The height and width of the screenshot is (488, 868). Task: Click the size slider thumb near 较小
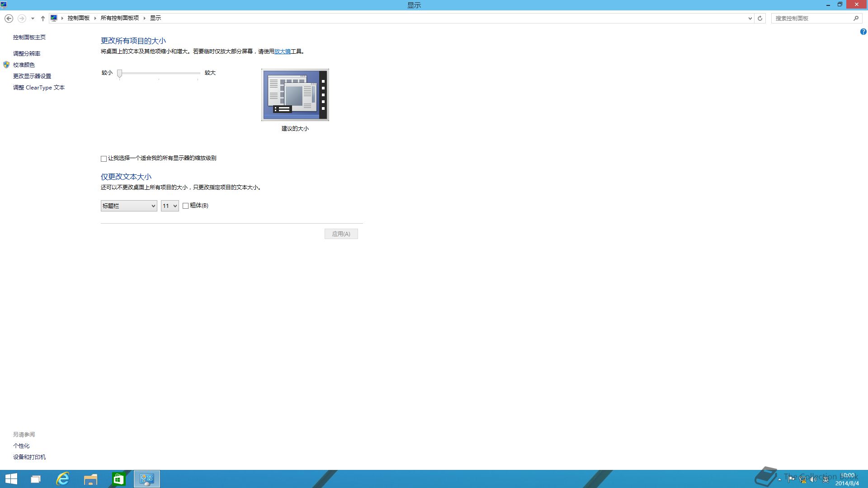point(120,73)
